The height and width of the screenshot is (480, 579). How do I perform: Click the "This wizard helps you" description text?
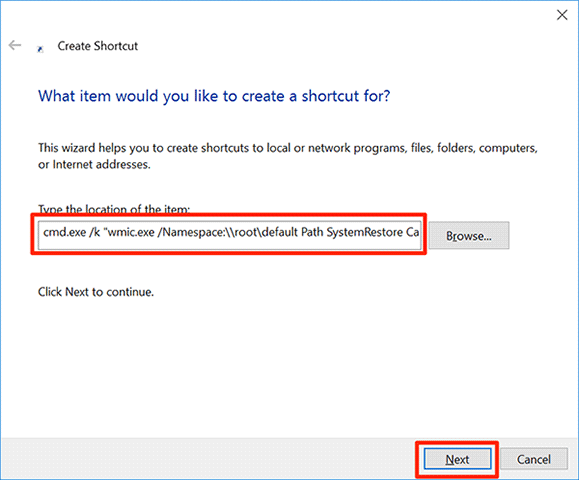pyautogui.click(x=288, y=156)
